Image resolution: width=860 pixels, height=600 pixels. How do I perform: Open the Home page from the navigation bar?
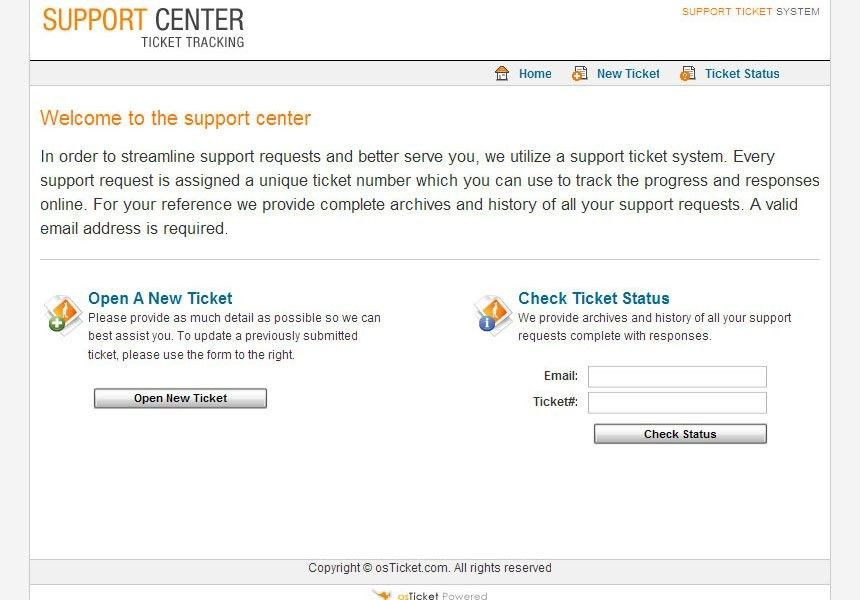pos(535,73)
